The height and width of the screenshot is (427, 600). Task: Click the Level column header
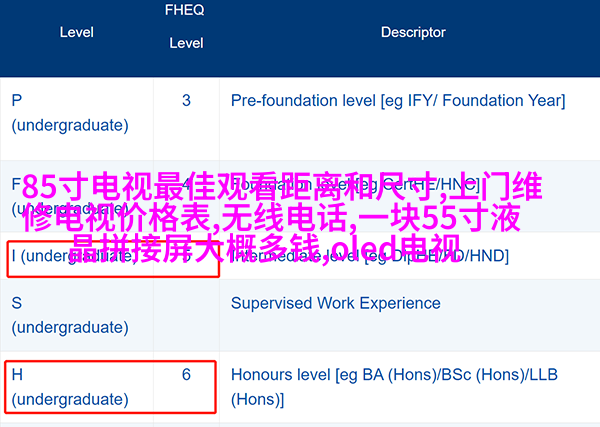[x=77, y=33]
